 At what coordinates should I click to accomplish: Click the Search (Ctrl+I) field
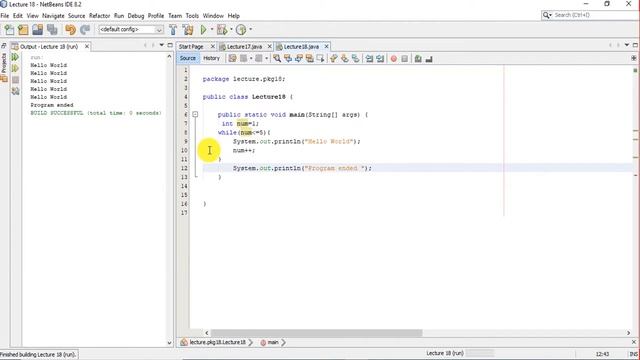(x=591, y=15)
